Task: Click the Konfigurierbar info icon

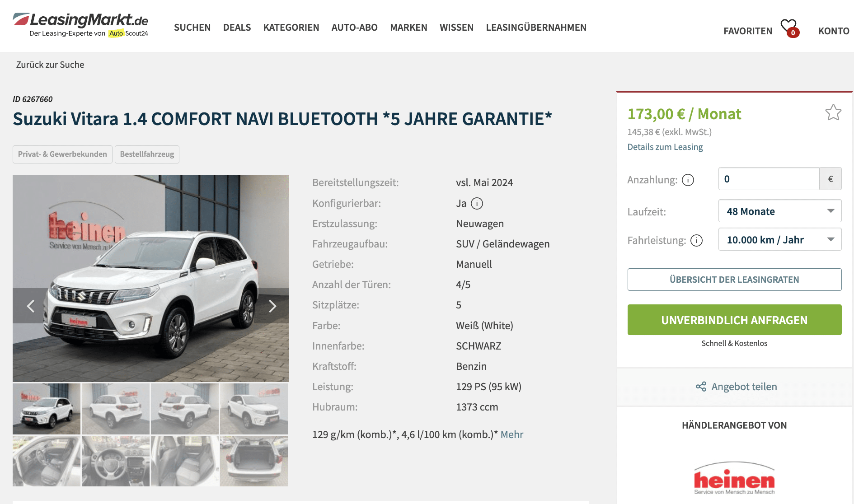Action: coord(477,204)
